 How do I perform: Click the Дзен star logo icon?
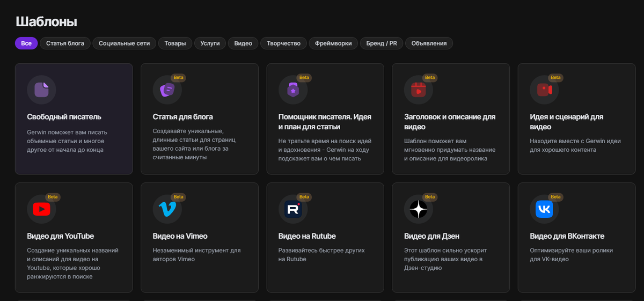419,209
